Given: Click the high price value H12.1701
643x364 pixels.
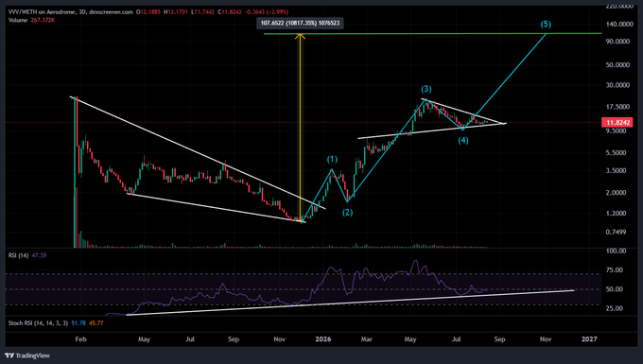Looking at the screenshot, I should click(x=176, y=12).
